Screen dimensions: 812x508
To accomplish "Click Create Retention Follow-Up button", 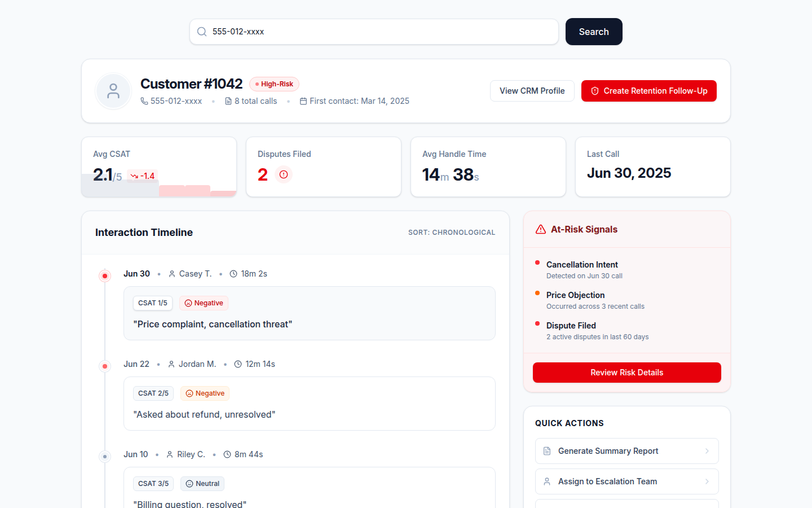I will (649, 91).
